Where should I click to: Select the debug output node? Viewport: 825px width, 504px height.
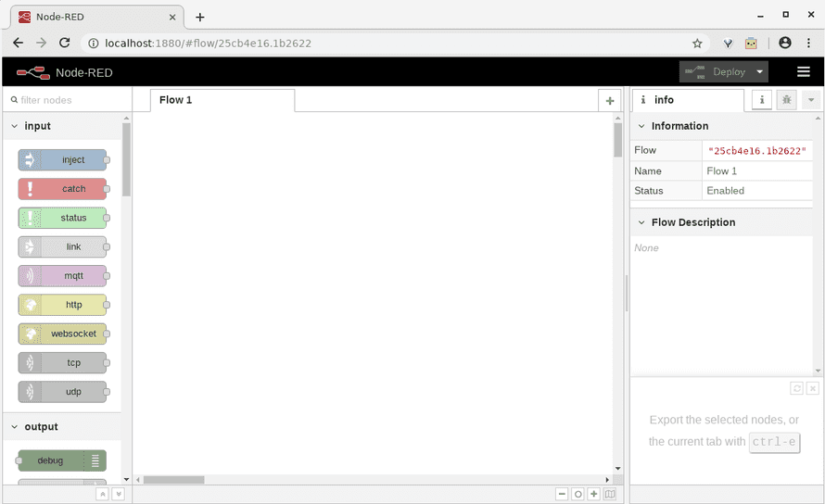(61, 460)
